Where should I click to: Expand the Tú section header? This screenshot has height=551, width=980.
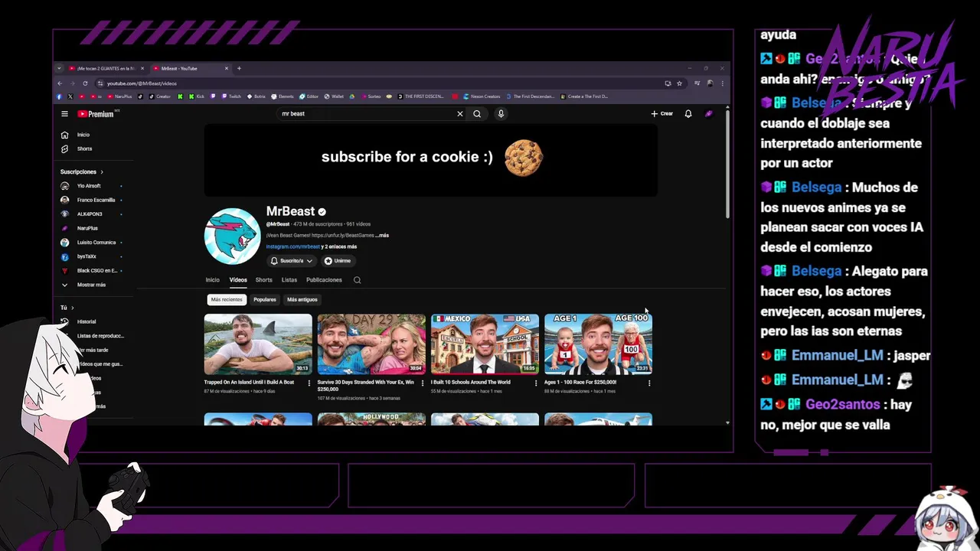click(67, 308)
